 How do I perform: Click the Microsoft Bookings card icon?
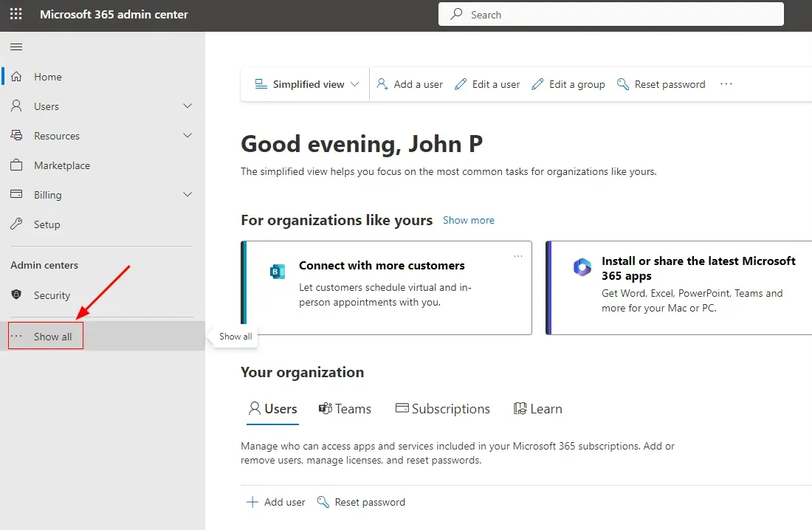(x=278, y=272)
